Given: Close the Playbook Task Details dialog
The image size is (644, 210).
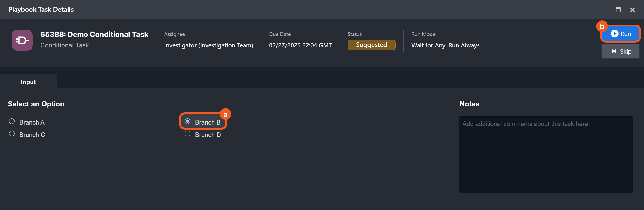Looking at the screenshot, I should point(632,10).
